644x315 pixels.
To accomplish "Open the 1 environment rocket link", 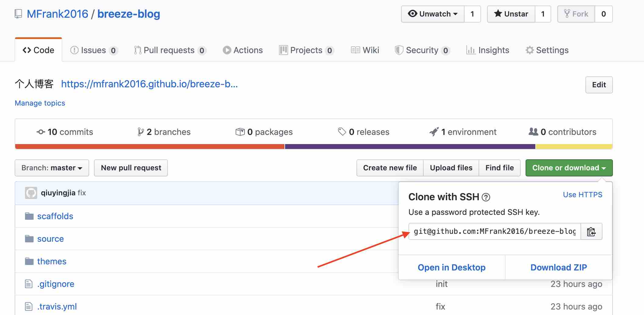I will pos(463,132).
